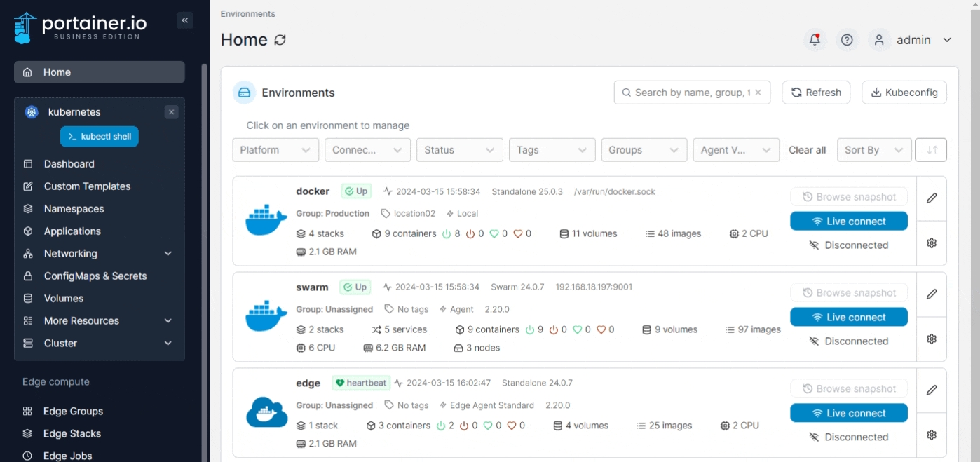Screen dimensions: 980x462
Task: Click the notifications bell icon
Action: 815,40
